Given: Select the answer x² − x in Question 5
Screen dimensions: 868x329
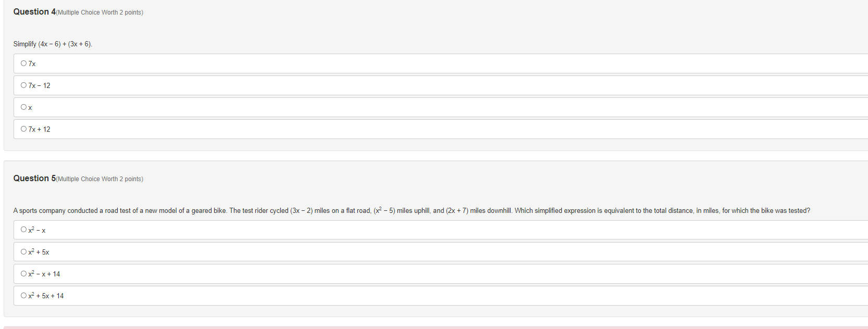Looking at the screenshot, I should (23, 229).
